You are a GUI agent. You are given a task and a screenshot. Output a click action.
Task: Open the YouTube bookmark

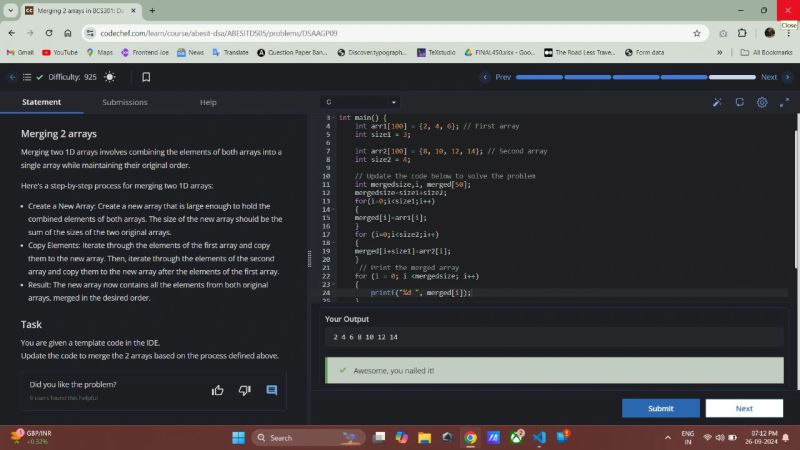point(60,53)
